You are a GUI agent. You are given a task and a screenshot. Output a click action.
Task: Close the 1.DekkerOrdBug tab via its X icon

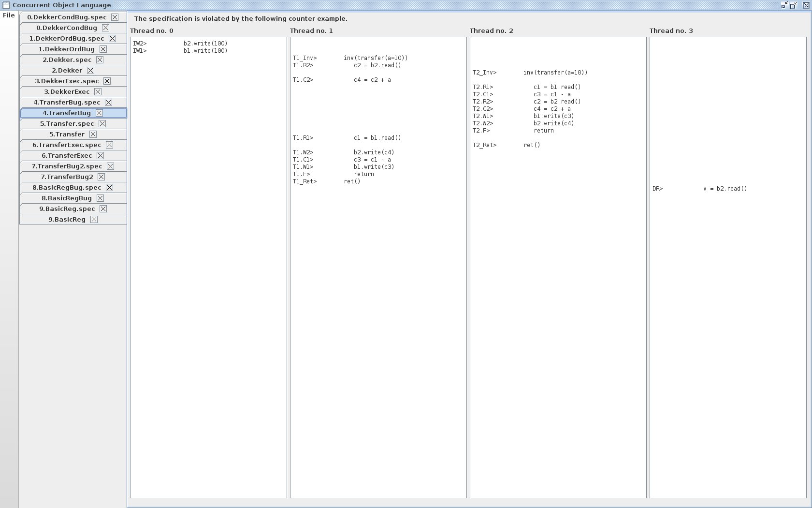tap(103, 49)
